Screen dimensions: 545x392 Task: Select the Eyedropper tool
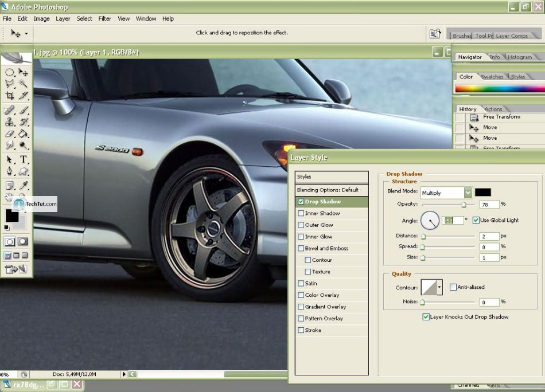tap(23, 186)
